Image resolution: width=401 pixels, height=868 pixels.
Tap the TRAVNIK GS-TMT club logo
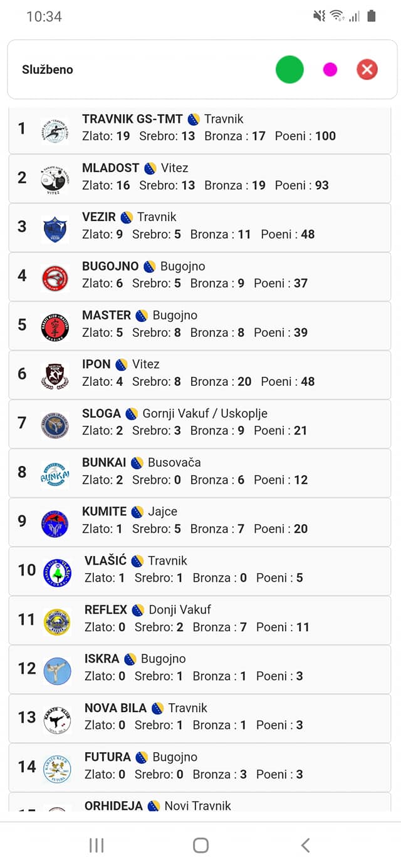pos(55,130)
